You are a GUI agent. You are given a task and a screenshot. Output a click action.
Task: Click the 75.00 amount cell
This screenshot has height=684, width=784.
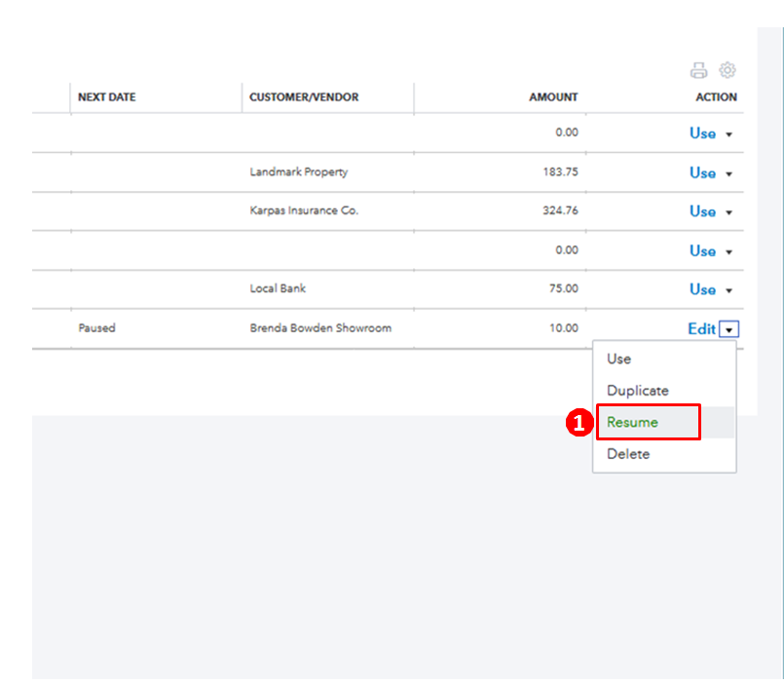coord(564,288)
